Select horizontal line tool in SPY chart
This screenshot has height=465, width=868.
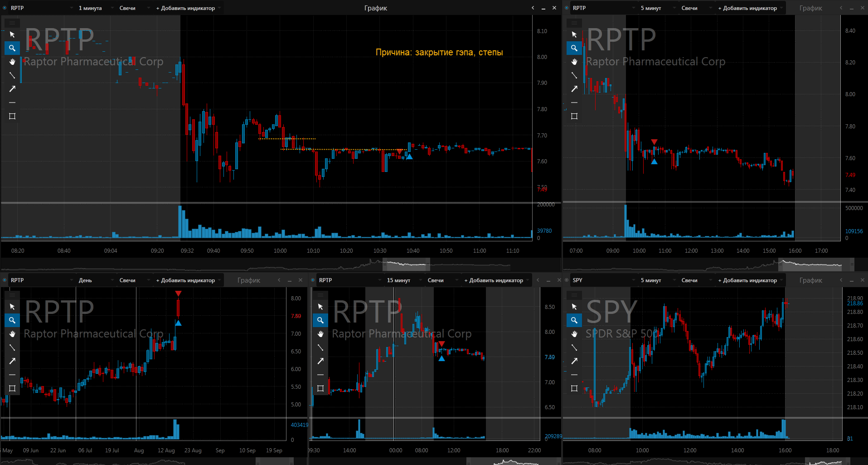574,375
